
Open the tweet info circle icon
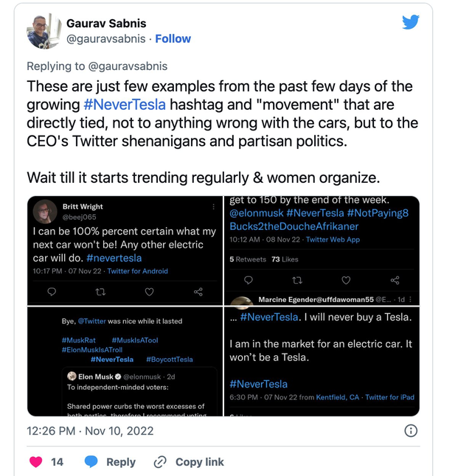[x=411, y=431]
